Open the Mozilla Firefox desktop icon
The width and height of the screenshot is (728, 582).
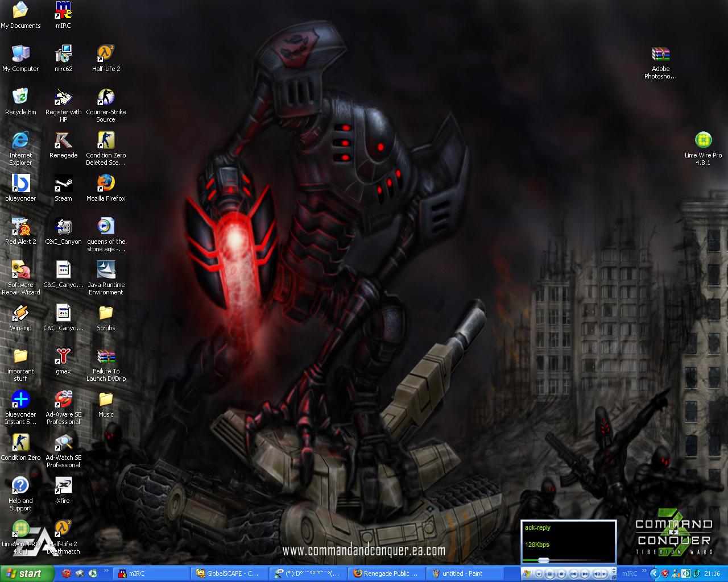[106, 184]
